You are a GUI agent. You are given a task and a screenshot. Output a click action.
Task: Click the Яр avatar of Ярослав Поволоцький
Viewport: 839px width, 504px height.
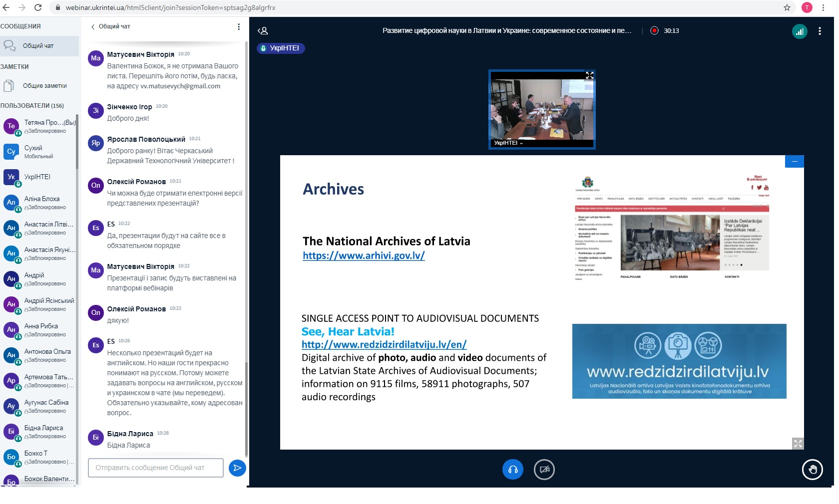point(96,143)
